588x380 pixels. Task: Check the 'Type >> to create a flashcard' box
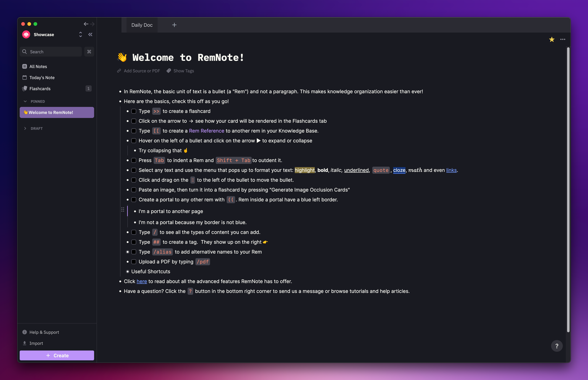[134, 111]
